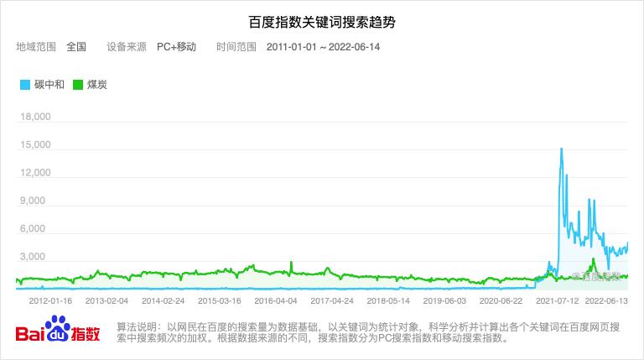Click the 9,000 y-axis label
Image resolution: width=644 pixels, height=360 pixels.
click(33, 201)
